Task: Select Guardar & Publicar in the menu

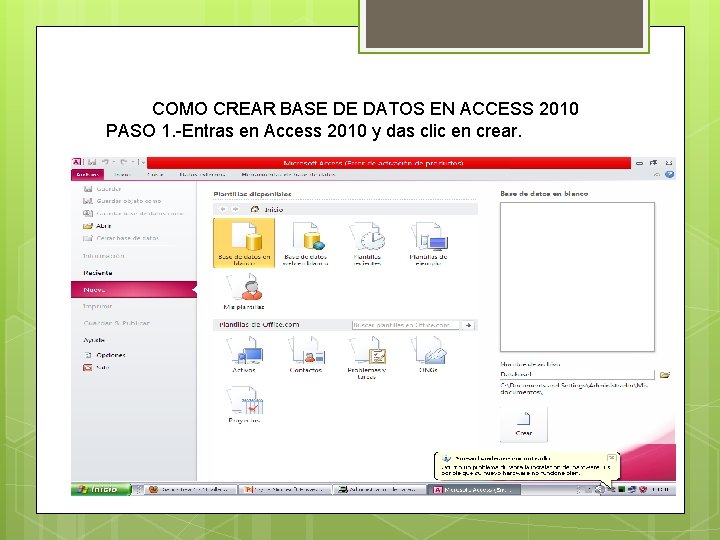Action: [117, 323]
